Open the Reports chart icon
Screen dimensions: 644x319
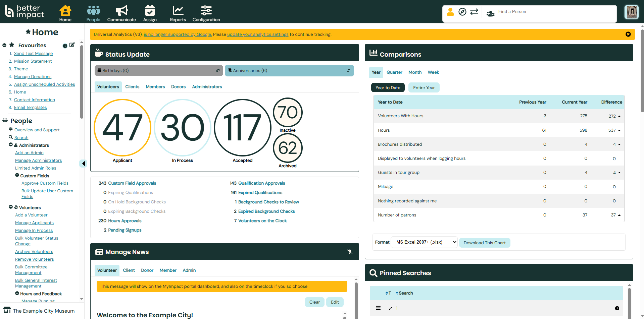click(178, 11)
